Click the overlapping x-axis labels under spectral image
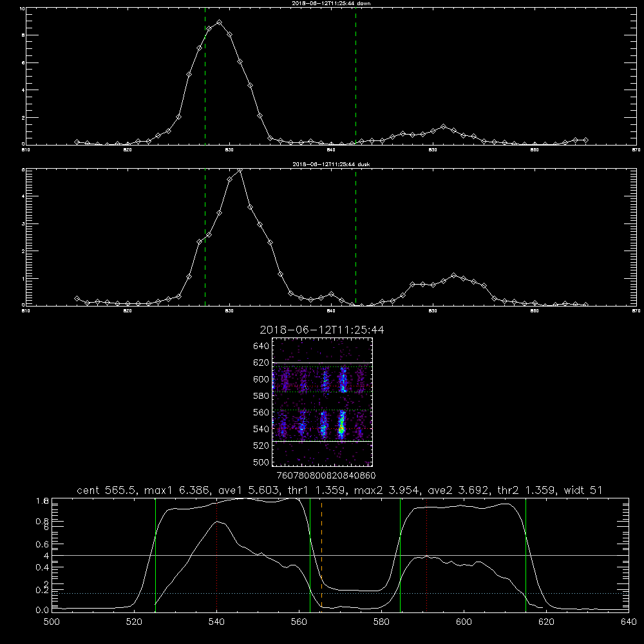Viewport: 644px width, 644px height. click(x=327, y=476)
